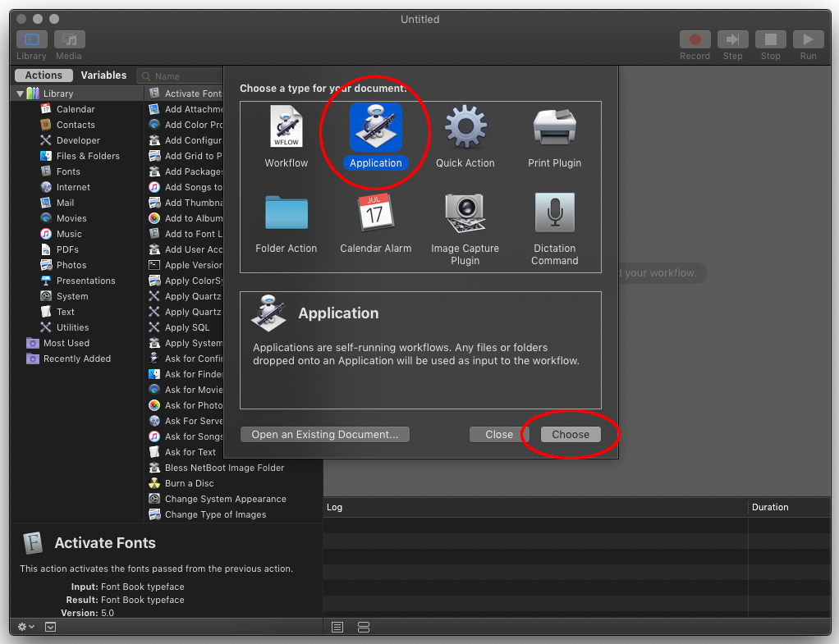
Task: Switch to the Variables tab
Action: coord(103,75)
